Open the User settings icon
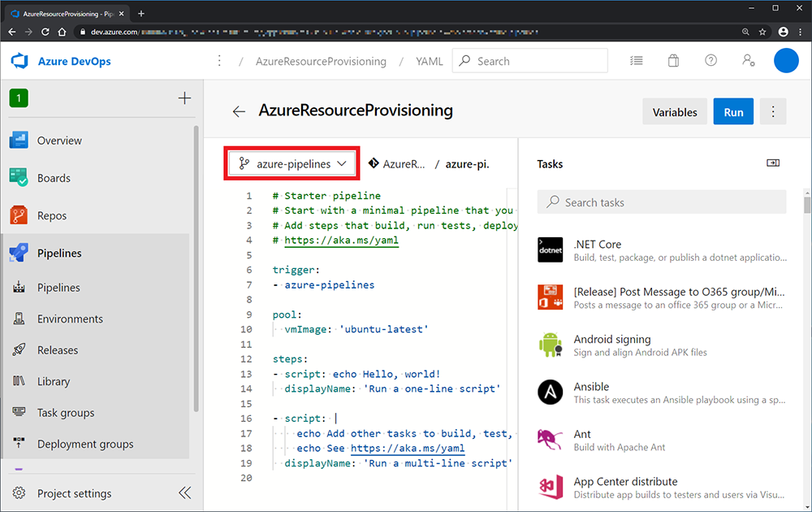Screen dimensions: 812x512 (x=749, y=61)
